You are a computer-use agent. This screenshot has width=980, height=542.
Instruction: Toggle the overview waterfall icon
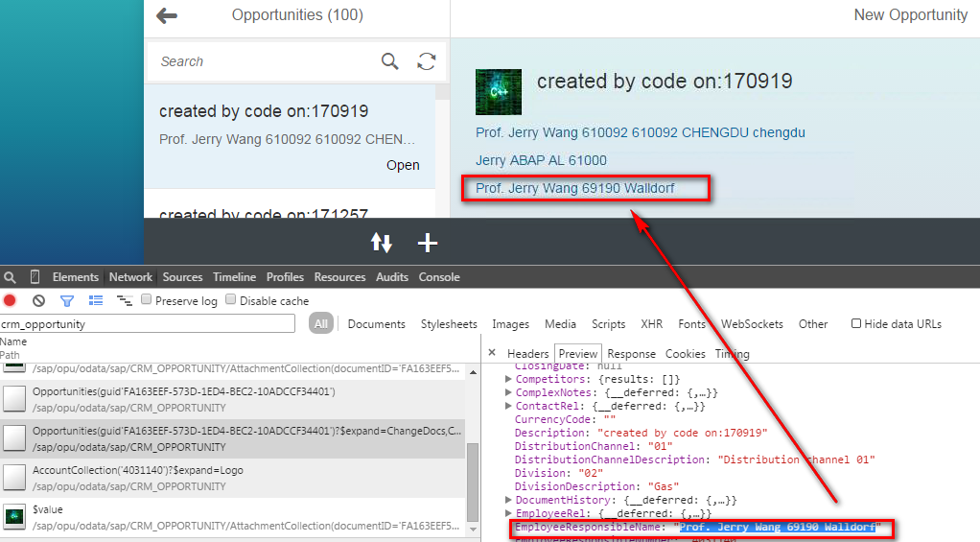tap(125, 300)
